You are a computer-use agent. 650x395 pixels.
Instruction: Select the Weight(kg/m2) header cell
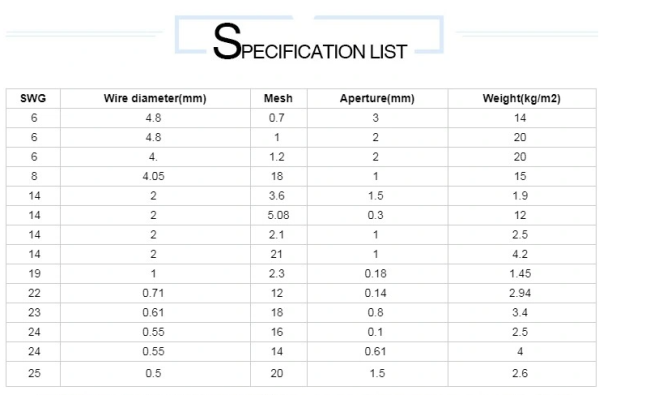click(x=521, y=99)
